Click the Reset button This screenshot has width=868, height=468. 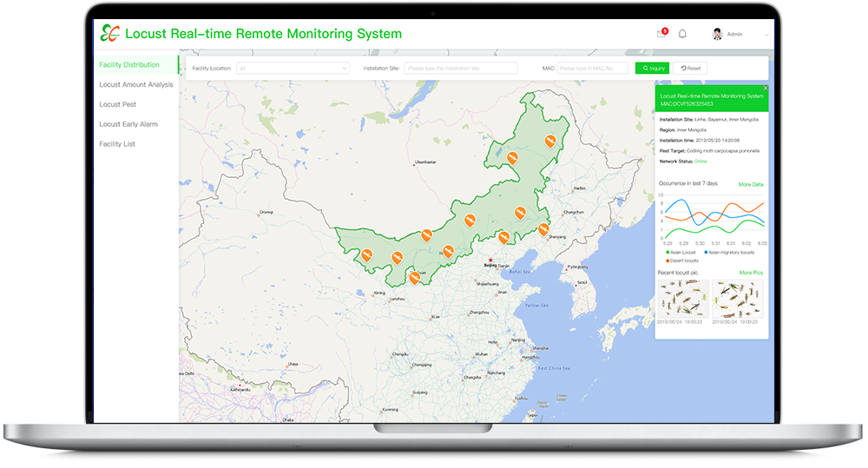691,68
